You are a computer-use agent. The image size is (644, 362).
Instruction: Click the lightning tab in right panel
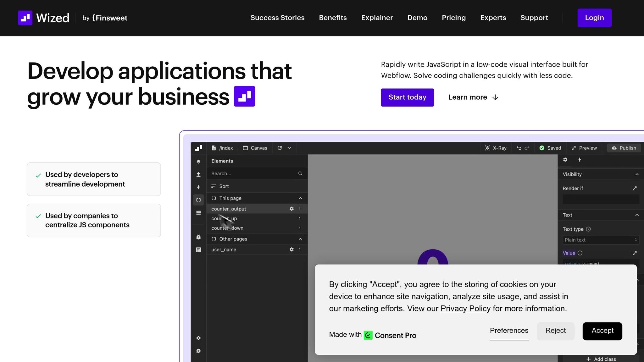[x=580, y=160]
